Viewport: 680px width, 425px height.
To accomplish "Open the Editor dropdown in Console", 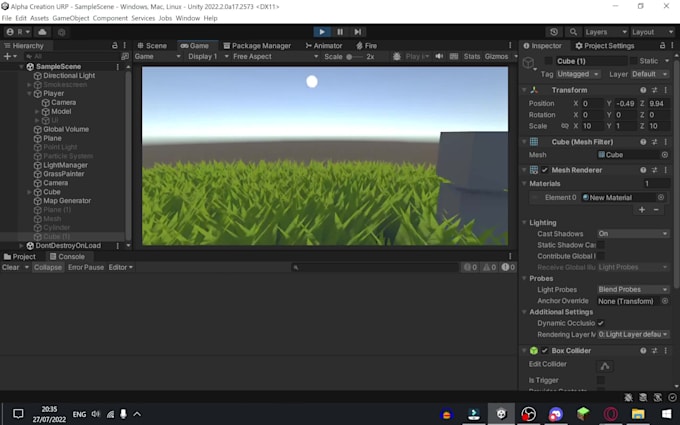I will click(x=121, y=267).
